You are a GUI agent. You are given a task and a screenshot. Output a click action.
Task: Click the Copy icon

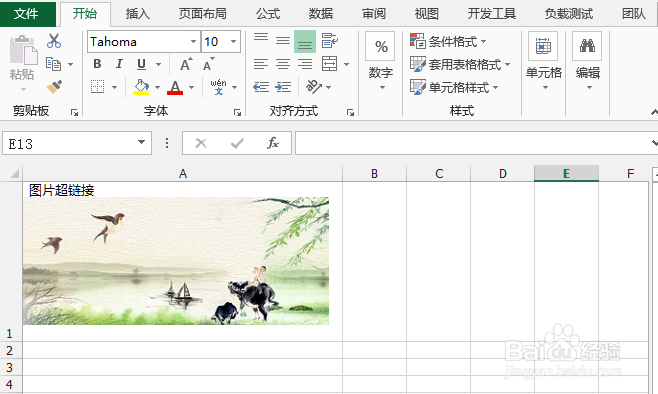[x=53, y=64]
